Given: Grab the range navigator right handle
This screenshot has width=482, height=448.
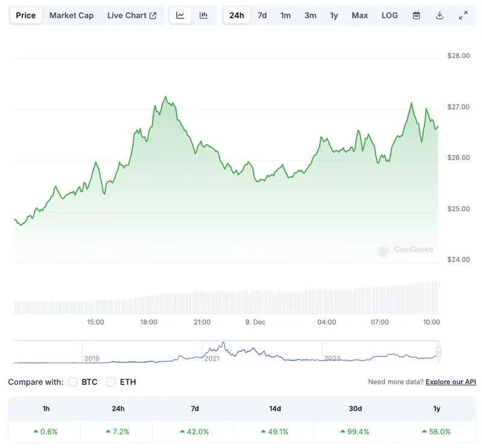Looking at the screenshot, I should (x=439, y=352).
